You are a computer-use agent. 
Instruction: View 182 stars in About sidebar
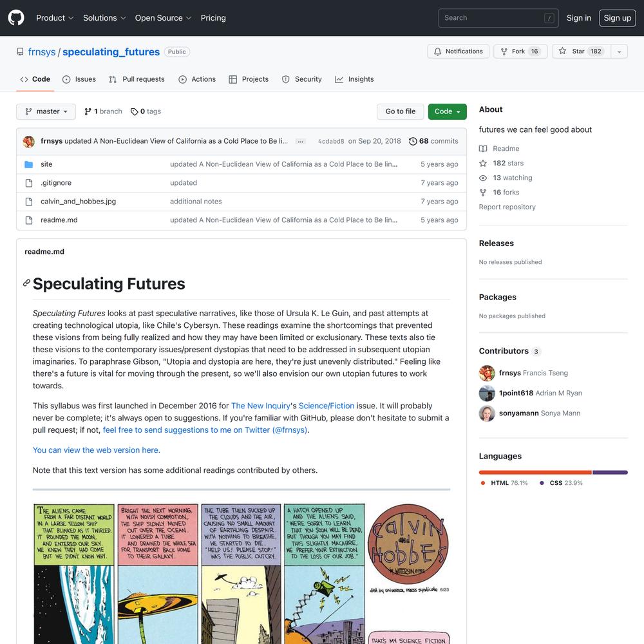coord(502,163)
